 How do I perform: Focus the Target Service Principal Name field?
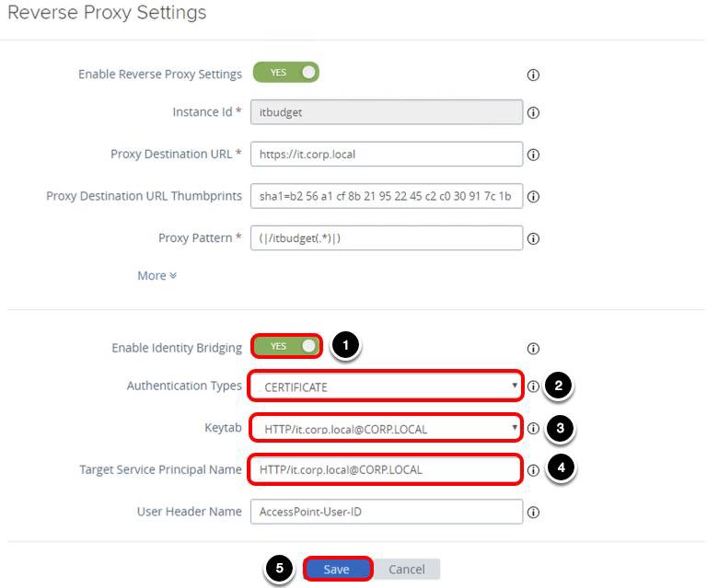pos(386,469)
